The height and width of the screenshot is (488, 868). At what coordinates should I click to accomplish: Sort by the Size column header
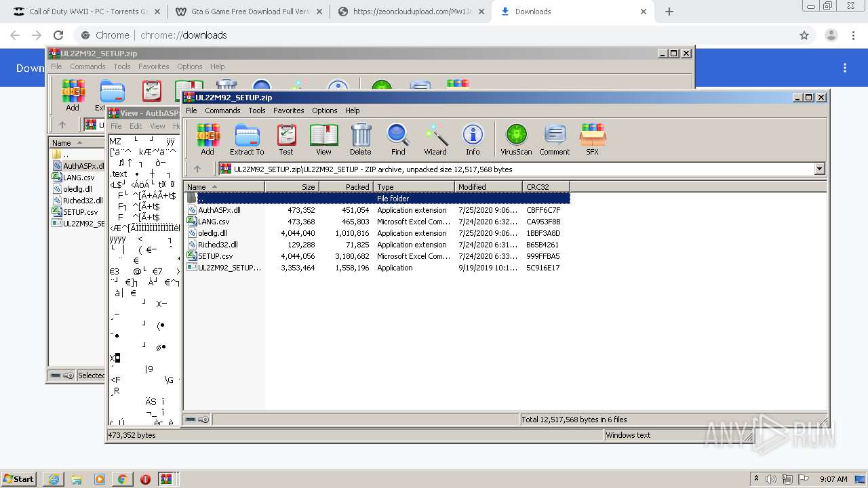pyautogui.click(x=292, y=187)
